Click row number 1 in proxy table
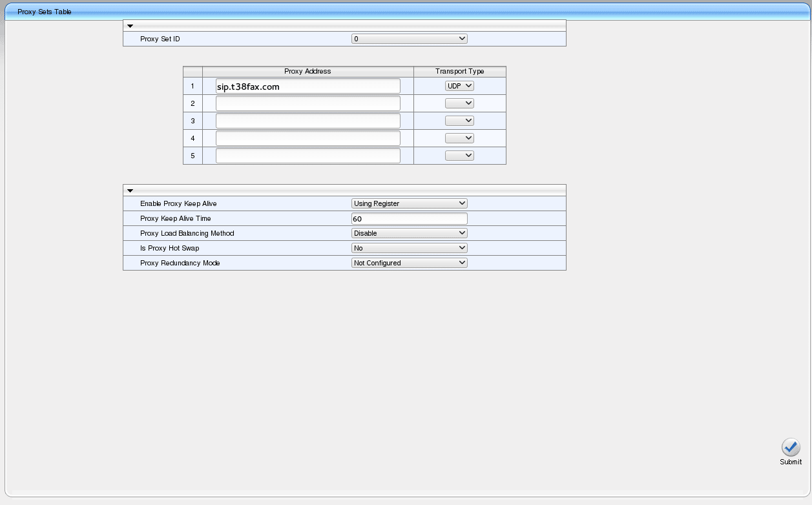 [193, 86]
